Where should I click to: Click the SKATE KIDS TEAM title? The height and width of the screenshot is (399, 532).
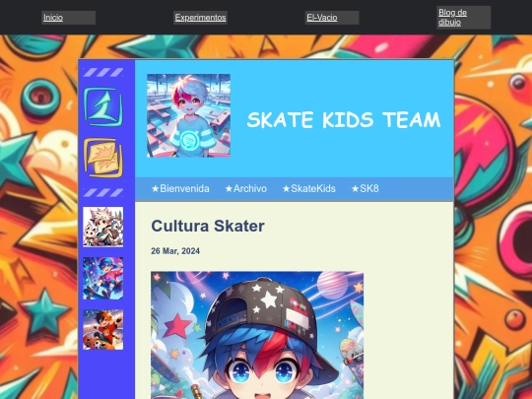tap(344, 120)
